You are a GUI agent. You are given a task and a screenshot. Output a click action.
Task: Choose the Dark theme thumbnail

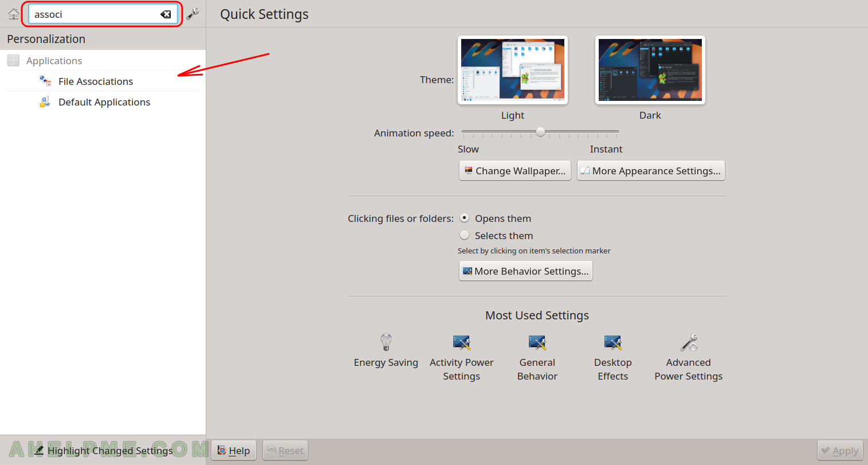650,70
